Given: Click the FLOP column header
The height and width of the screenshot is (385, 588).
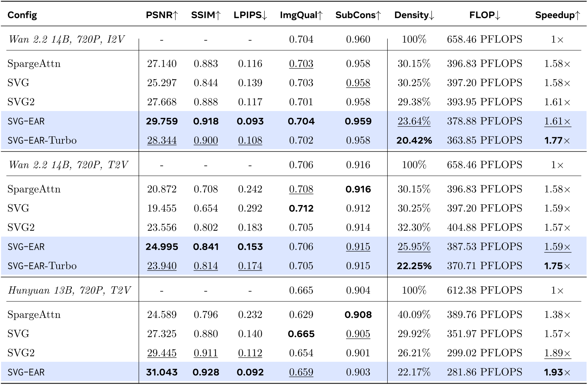Looking at the screenshot, I should (485, 15).
